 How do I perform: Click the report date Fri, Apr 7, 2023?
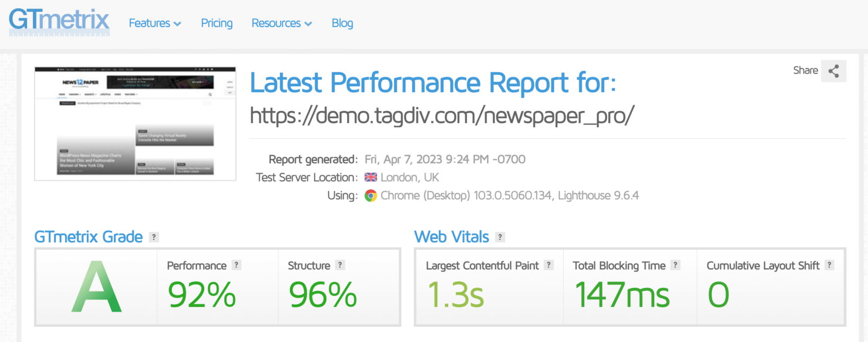coord(445,159)
